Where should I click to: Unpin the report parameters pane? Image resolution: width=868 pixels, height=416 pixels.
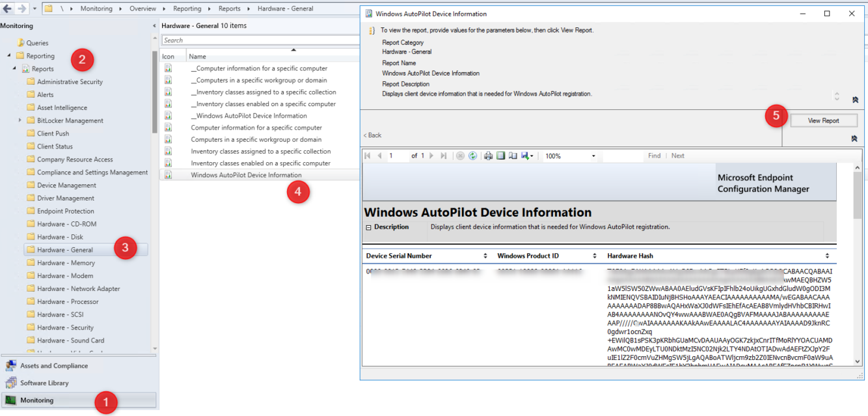tap(856, 100)
